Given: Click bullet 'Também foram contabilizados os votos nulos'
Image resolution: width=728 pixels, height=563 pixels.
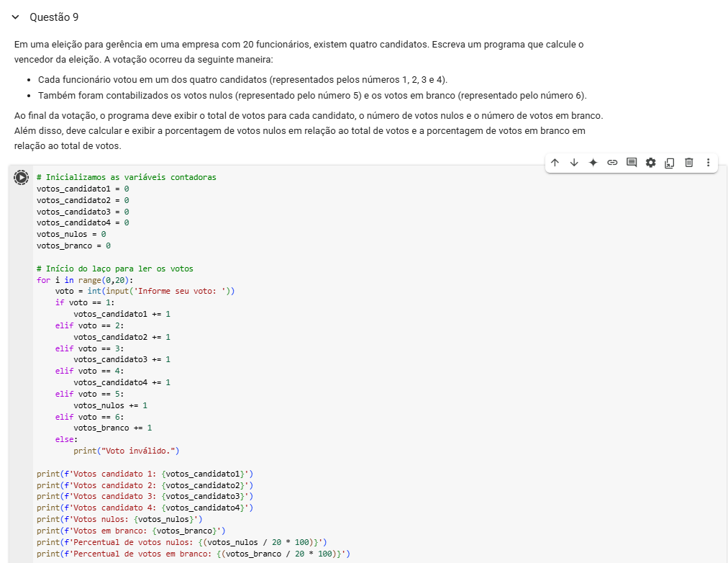Looking at the screenshot, I should (312, 95).
